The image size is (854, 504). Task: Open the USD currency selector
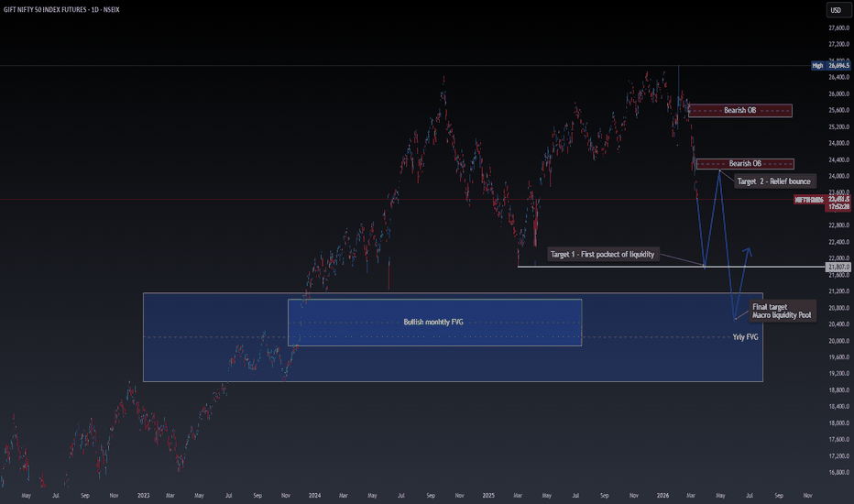[x=835, y=10]
